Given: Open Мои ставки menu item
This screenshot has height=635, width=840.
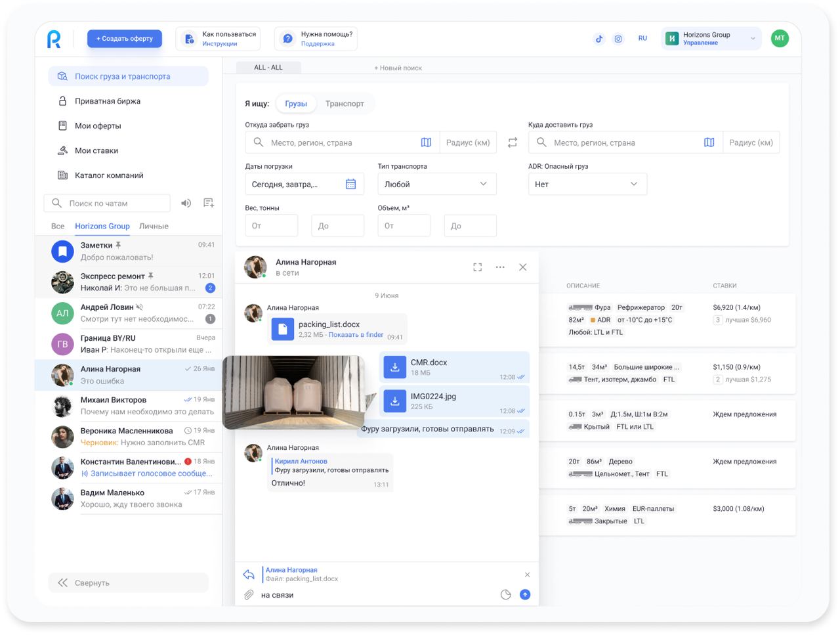Looking at the screenshot, I should click(x=128, y=150).
